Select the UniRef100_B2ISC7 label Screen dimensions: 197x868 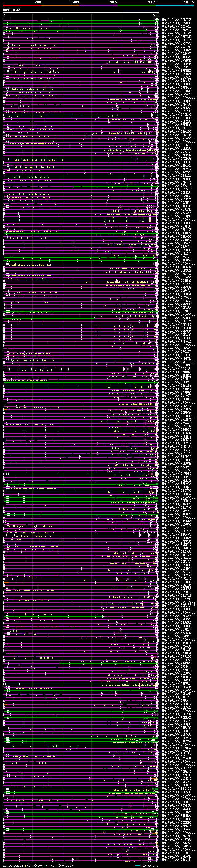[177, 789]
